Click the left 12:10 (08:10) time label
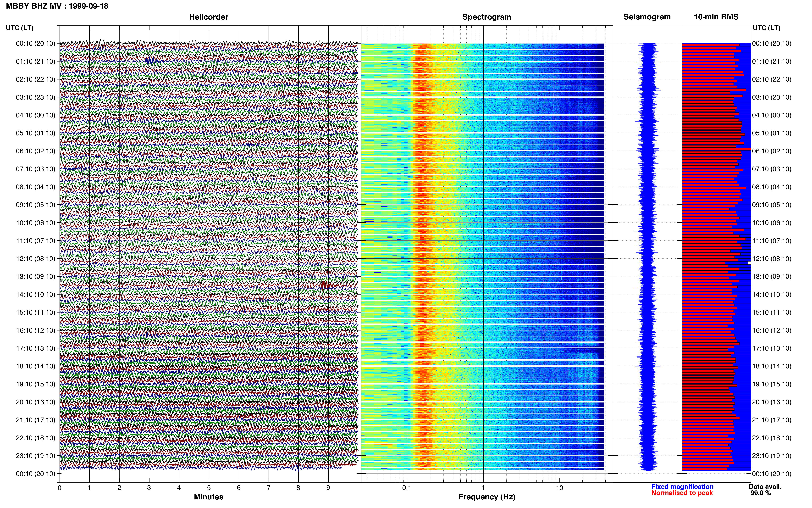The image size is (812, 508). pyautogui.click(x=35, y=259)
